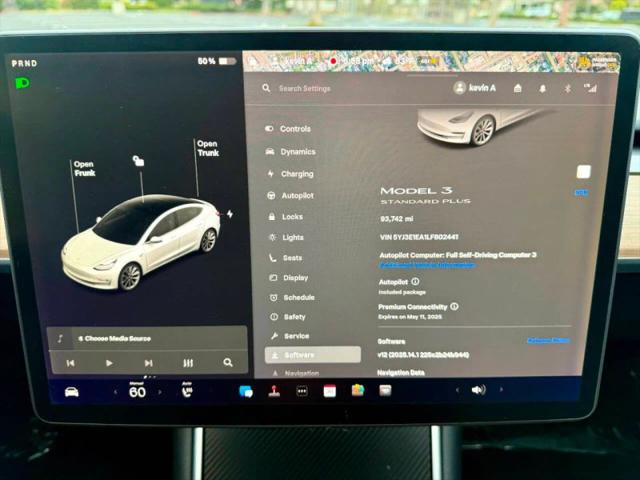The image size is (640, 480).
Task: Toggle the red Sentry record dot on the map bar
Action: tap(333, 61)
